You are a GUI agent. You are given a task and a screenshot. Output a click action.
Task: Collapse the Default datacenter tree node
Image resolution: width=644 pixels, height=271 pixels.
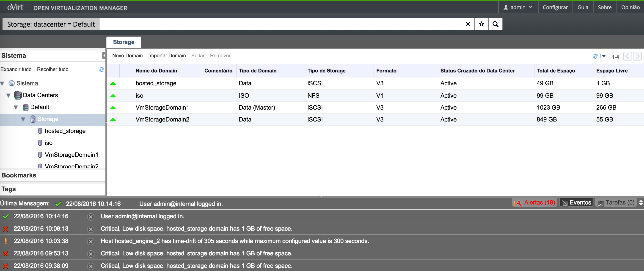(x=16, y=107)
